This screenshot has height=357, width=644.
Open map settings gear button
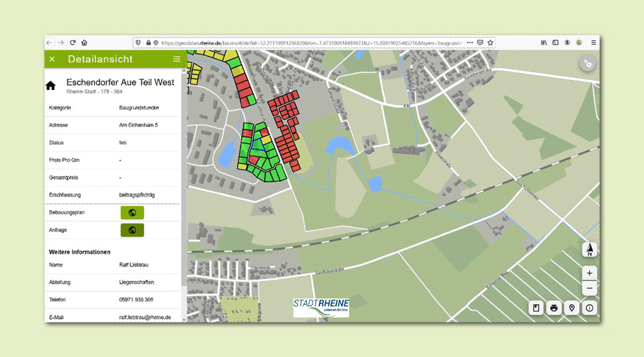pyautogui.click(x=587, y=63)
